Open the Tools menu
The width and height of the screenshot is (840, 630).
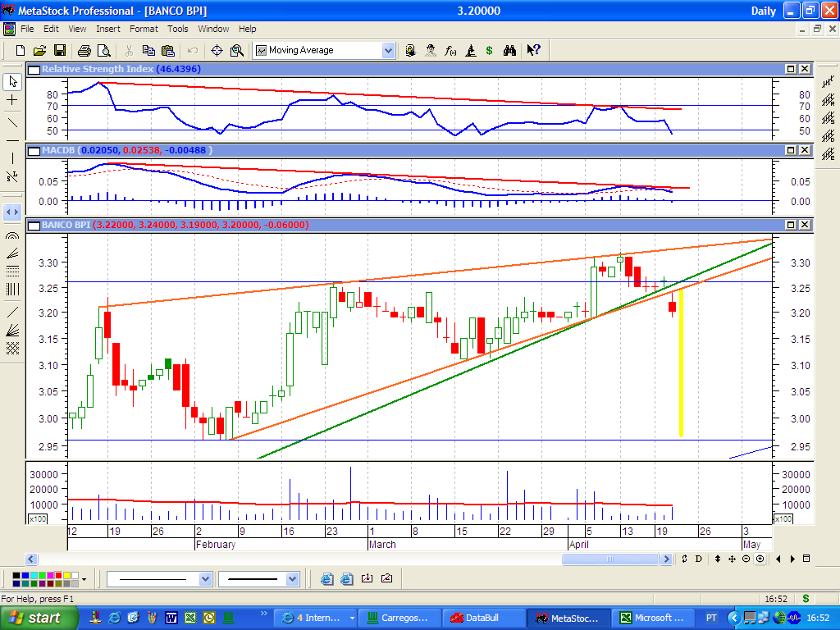(178, 29)
